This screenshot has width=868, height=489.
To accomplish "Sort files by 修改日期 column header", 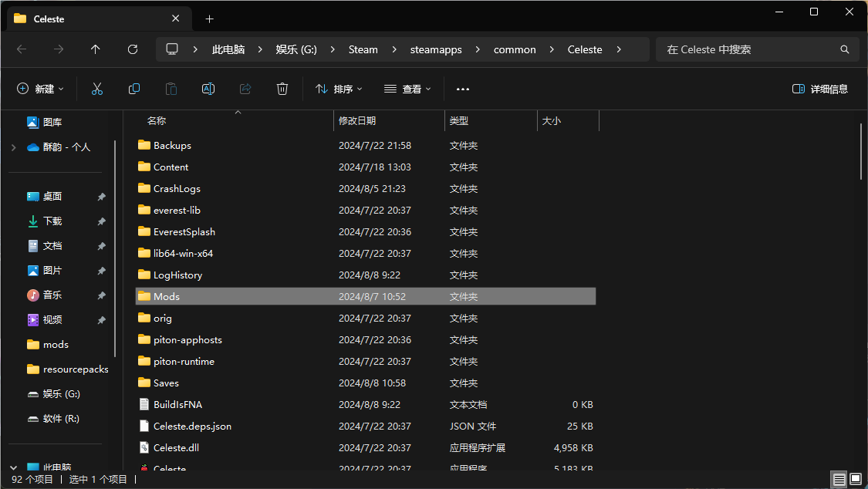I will [357, 121].
